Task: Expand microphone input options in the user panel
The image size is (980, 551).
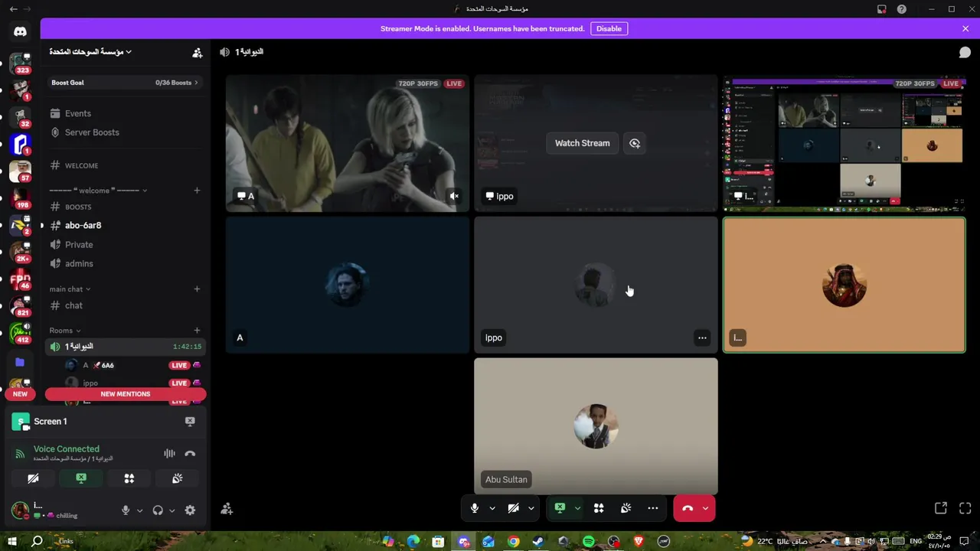Action: [139, 510]
